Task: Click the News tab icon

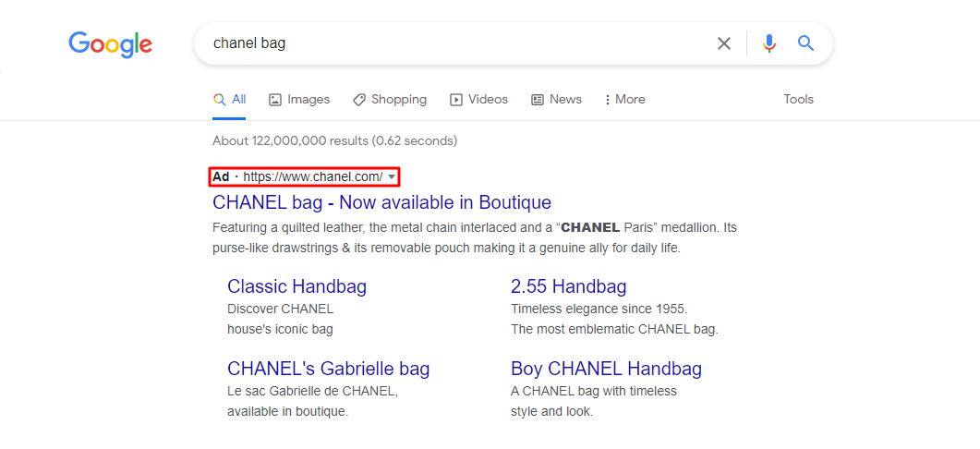Action: (x=538, y=100)
